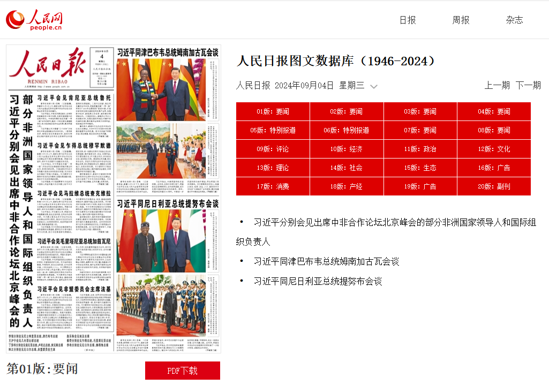Jump to page 12版：文化
The image size is (549, 392).
pos(494,149)
